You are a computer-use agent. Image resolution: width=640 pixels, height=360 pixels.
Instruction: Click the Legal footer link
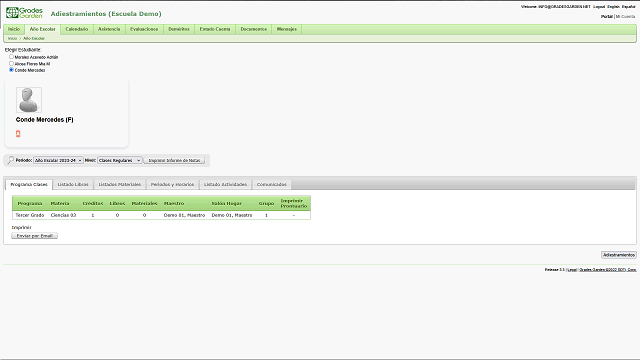click(x=572, y=269)
